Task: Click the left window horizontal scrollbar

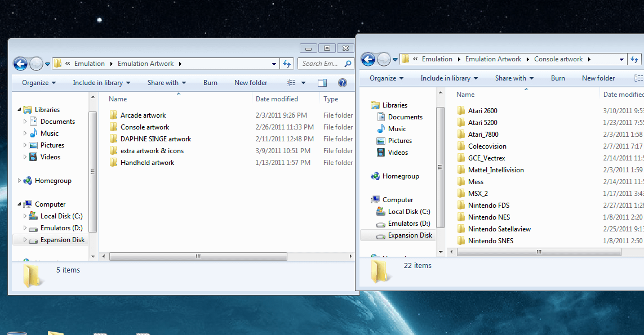Action: tap(198, 256)
